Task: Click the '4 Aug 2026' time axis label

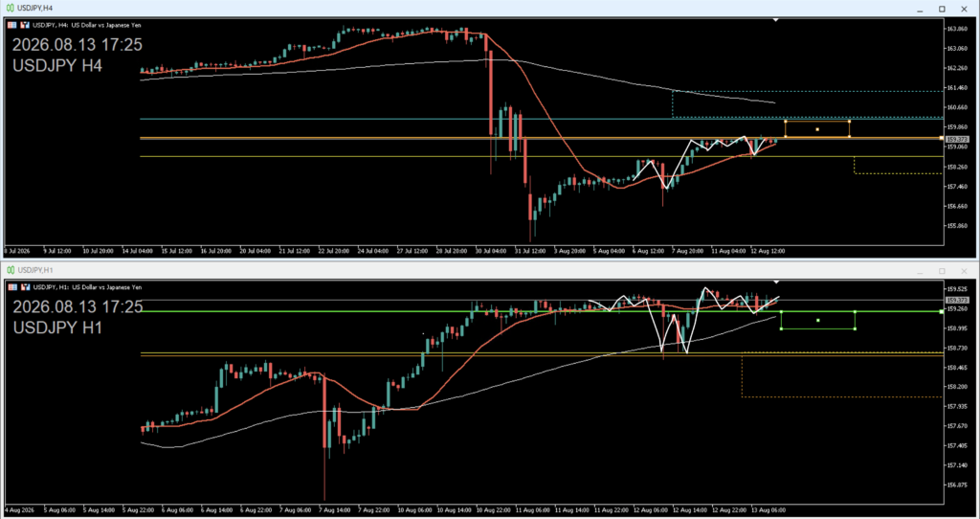Action: (19, 510)
